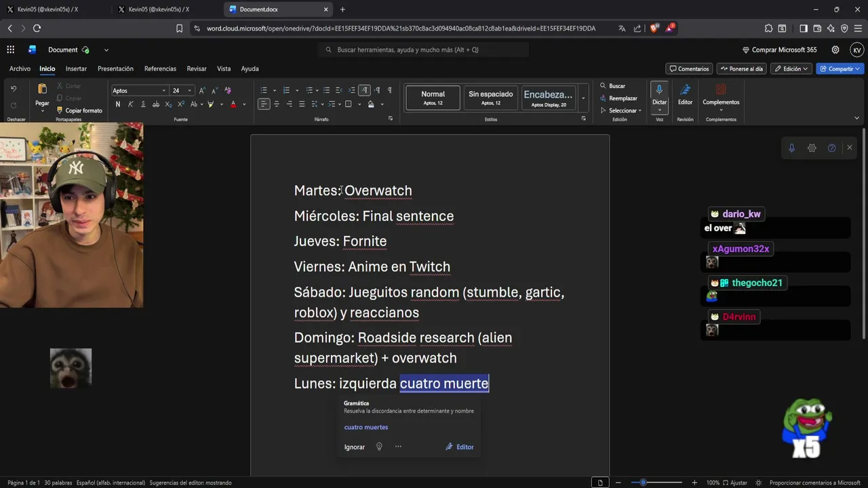Align the paragraph to the right

click(290, 104)
